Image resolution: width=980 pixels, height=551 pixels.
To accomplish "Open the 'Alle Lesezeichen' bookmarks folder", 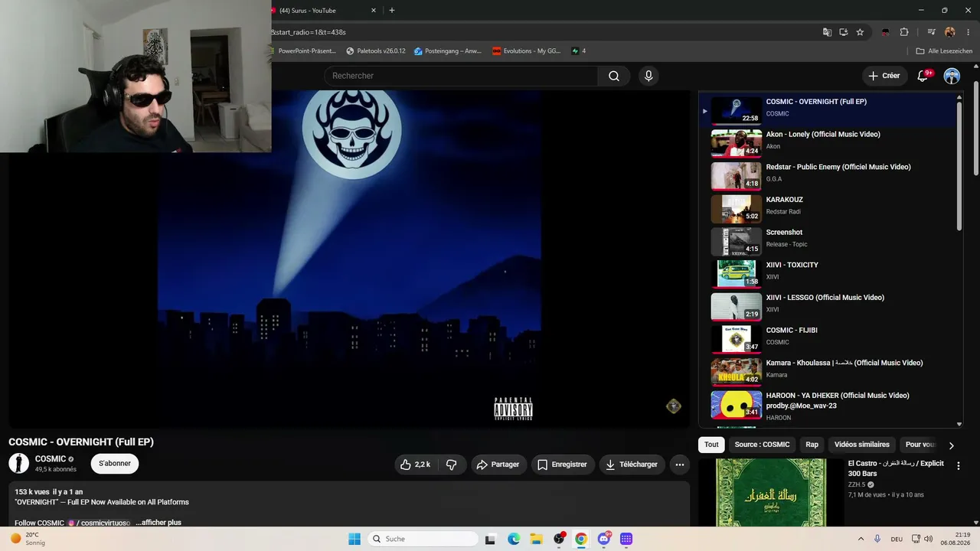I will [944, 51].
